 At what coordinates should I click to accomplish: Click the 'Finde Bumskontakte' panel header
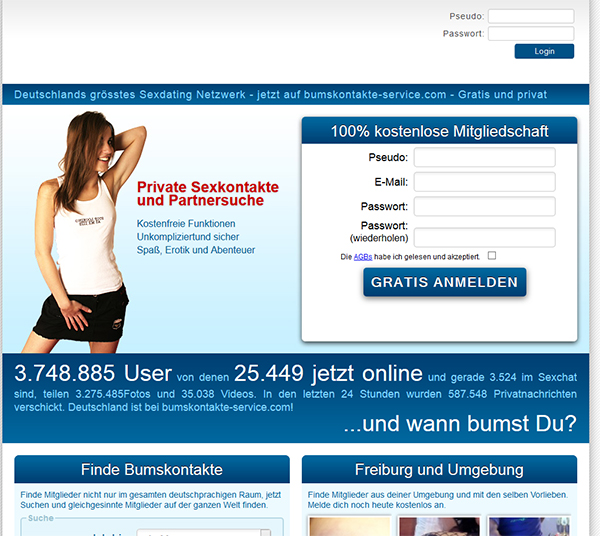pos(152,469)
